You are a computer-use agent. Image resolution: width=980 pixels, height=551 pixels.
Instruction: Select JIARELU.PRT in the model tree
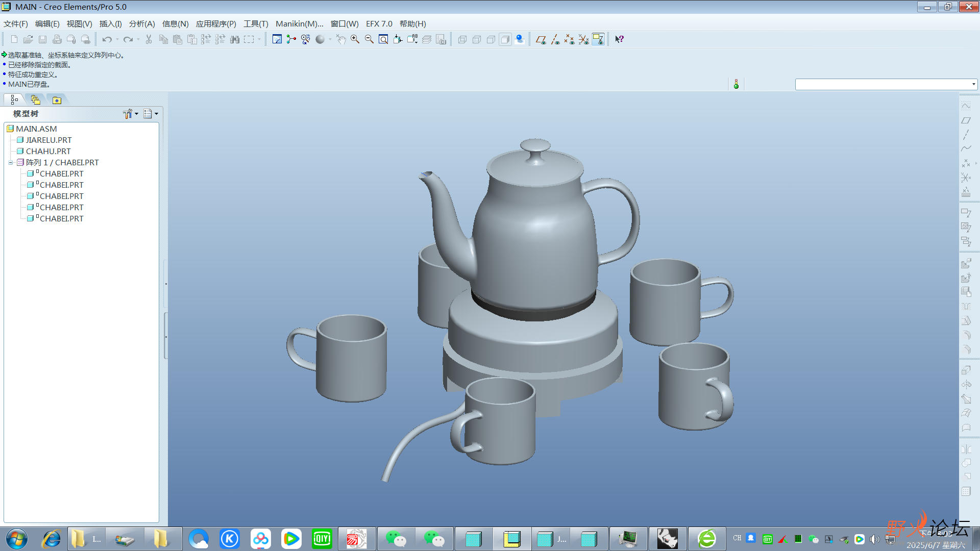[x=49, y=140]
